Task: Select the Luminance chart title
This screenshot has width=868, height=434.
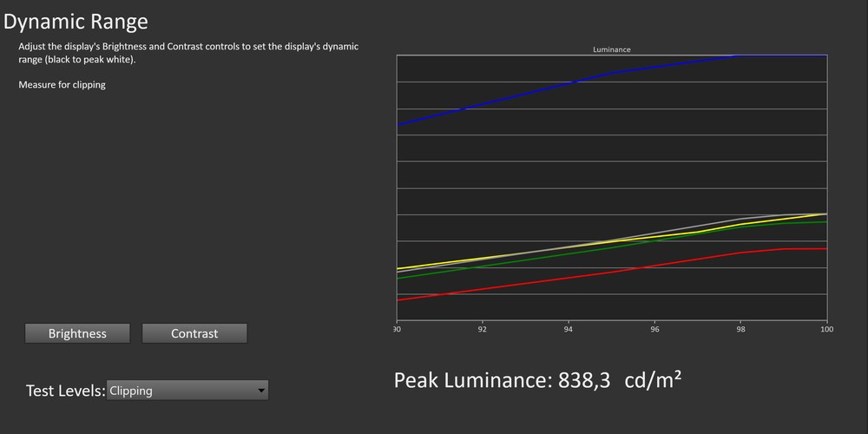Action: 611,49
